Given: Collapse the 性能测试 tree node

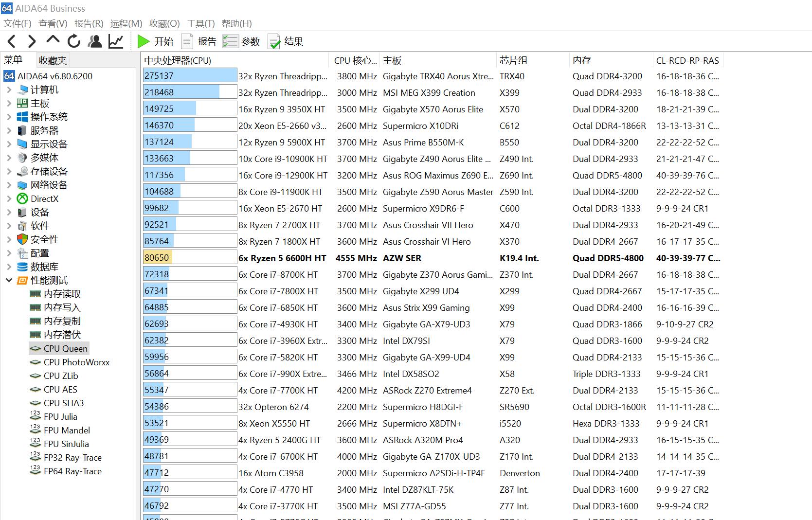Looking at the screenshot, I should (9, 280).
